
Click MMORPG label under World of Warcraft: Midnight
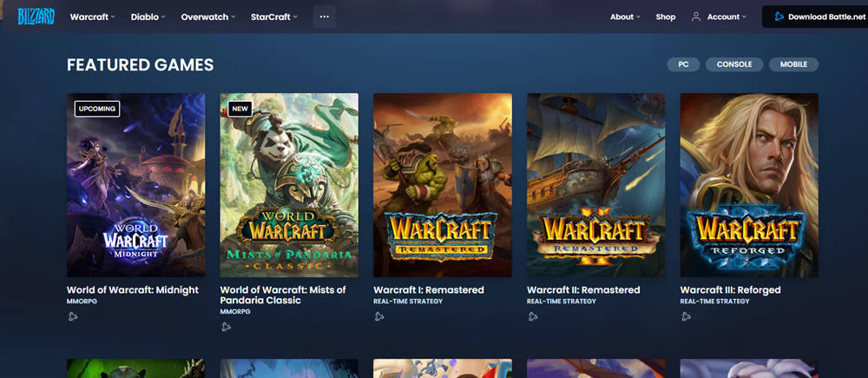pos(82,301)
